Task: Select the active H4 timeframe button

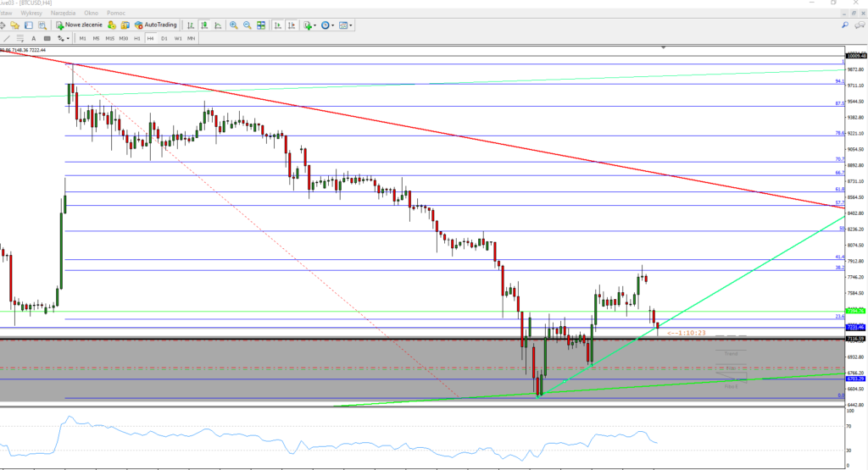Action: pyautogui.click(x=151, y=38)
